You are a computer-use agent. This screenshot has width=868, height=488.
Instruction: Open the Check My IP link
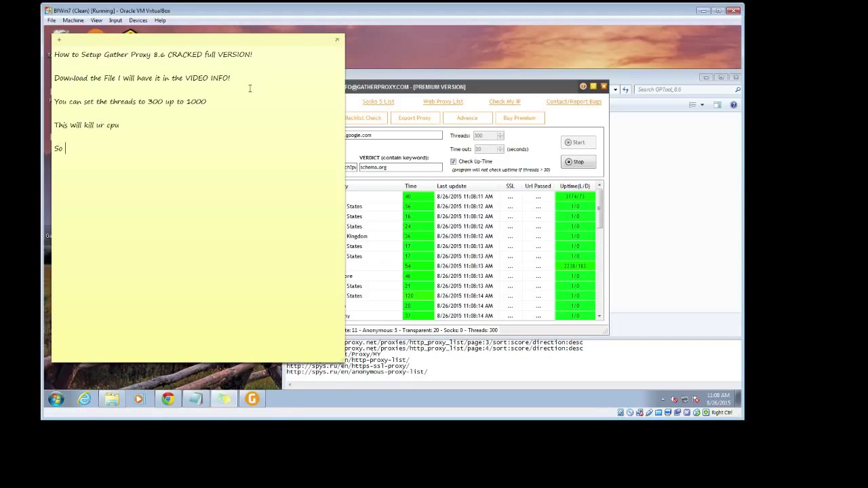505,102
